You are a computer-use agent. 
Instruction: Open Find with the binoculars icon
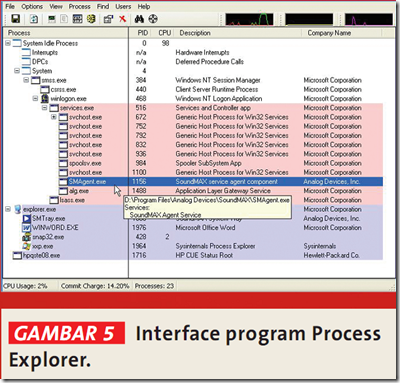click(x=139, y=19)
